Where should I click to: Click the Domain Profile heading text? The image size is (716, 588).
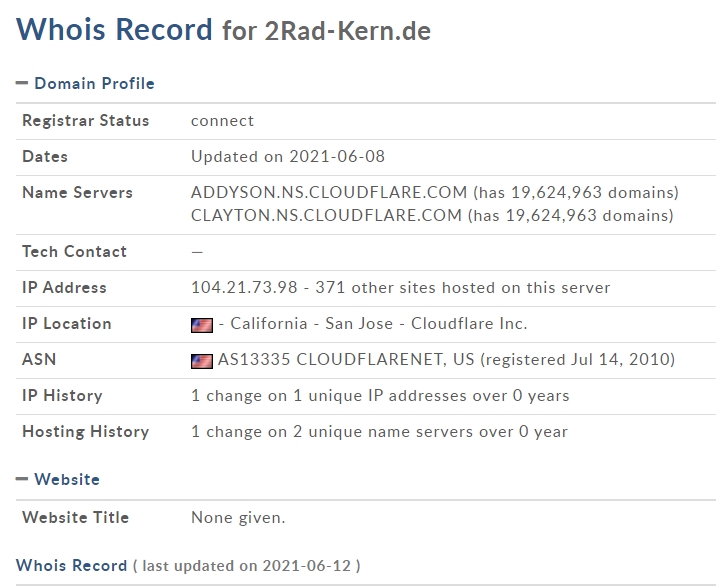[x=94, y=84]
